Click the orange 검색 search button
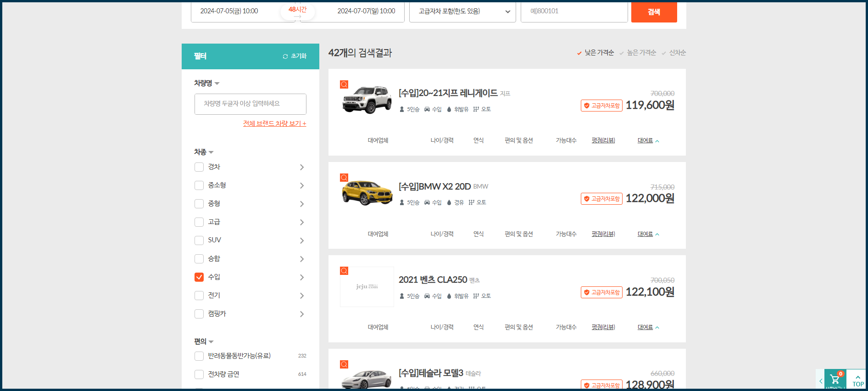The image size is (868, 391). pyautogui.click(x=654, y=12)
